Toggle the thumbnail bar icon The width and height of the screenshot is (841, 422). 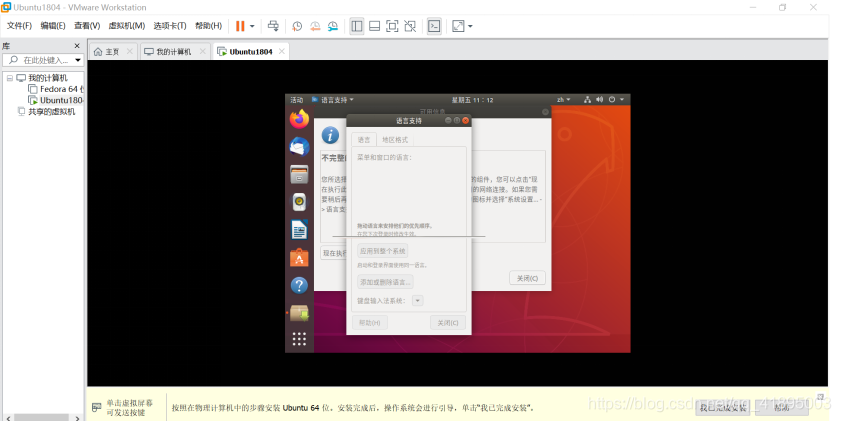pyautogui.click(x=375, y=26)
